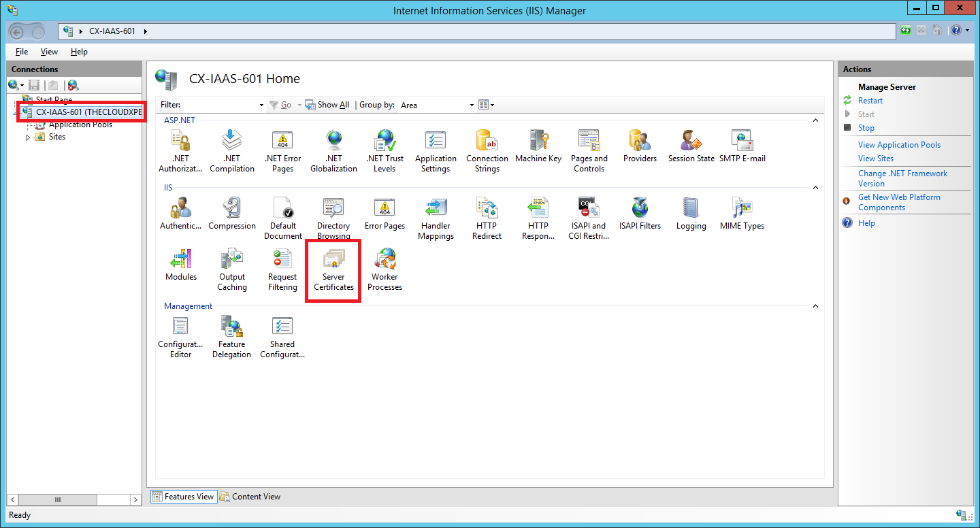
Task: Open the Server Certificates feature
Action: pyautogui.click(x=333, y=270)
